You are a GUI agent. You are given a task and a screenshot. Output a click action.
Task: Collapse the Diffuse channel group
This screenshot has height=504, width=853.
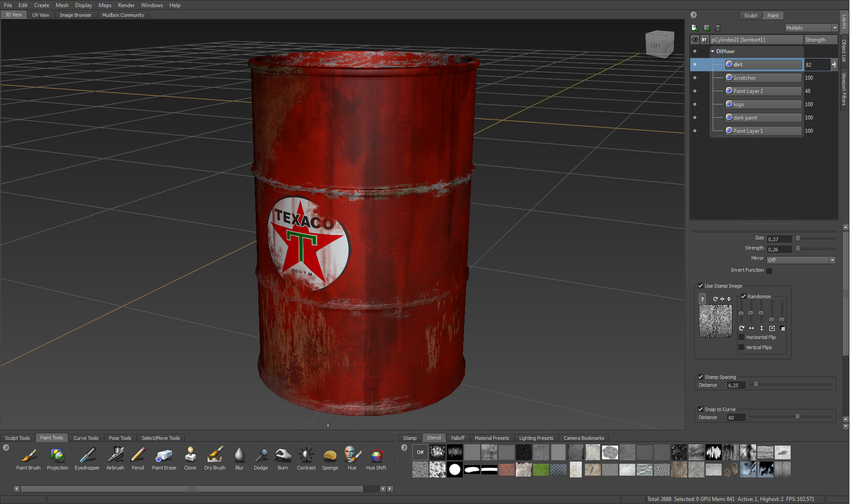point(713,51)
